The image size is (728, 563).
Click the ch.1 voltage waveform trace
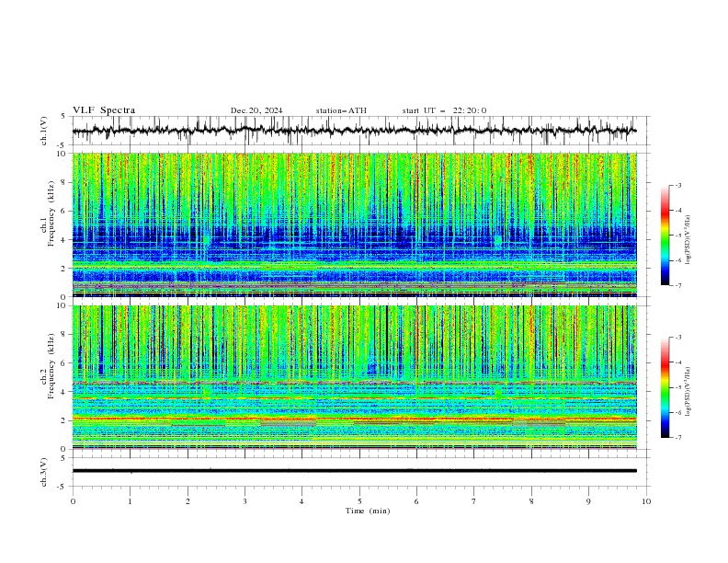(x=354, y=131)
